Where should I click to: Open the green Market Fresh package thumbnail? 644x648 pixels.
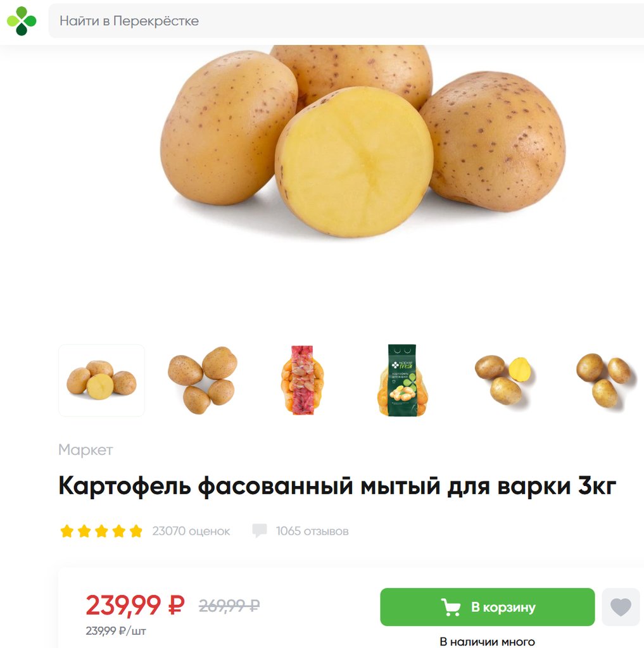[x=403, y=380]
